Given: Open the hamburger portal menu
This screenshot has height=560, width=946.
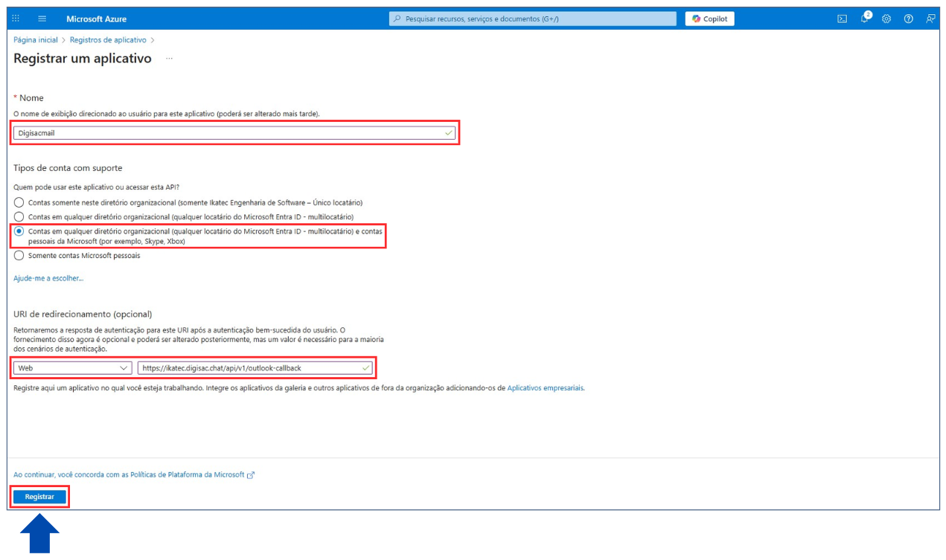Looking at the screenshot, I should pyautogui.click(x=42, y=19).
